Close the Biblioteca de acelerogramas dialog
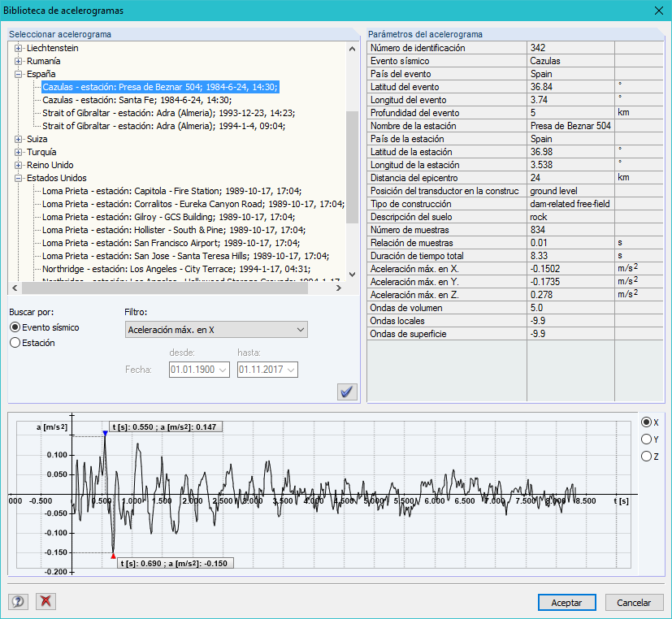Image resolution: width=672 pixels, height=619 pixels. click(x=659, y=11)
